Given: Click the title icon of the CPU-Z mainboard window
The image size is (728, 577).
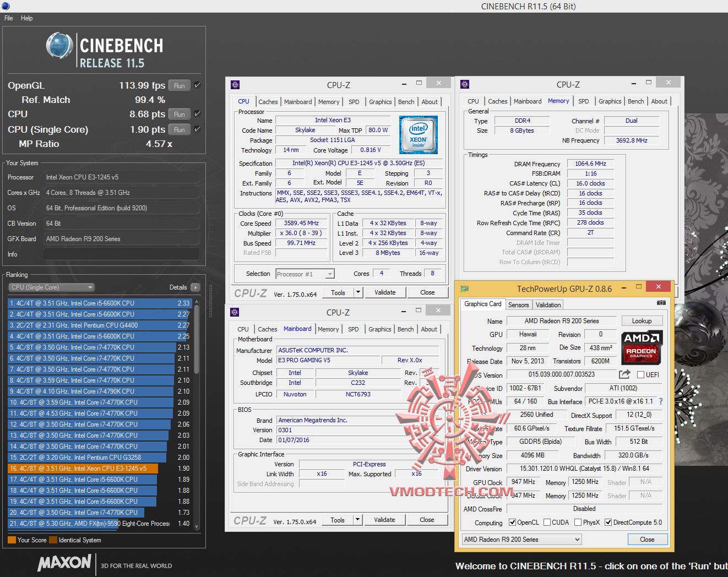Looking at the screenshot, I should click(235, 312).
